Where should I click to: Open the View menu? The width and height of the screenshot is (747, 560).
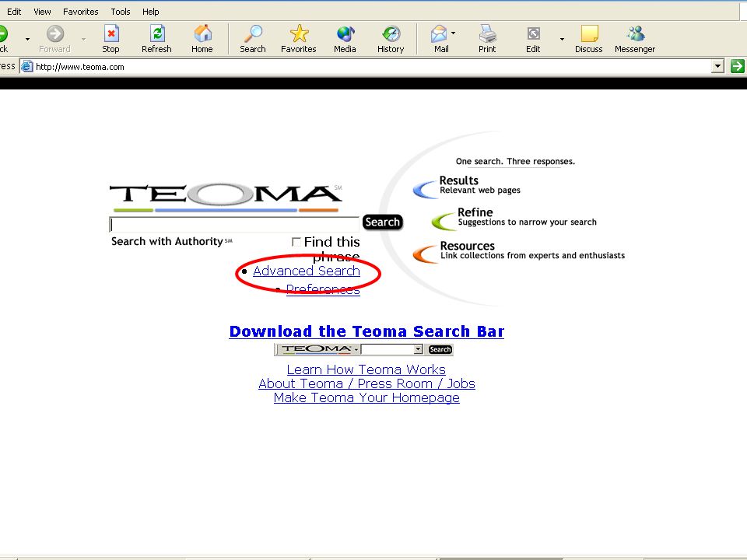tap(42, 12)
